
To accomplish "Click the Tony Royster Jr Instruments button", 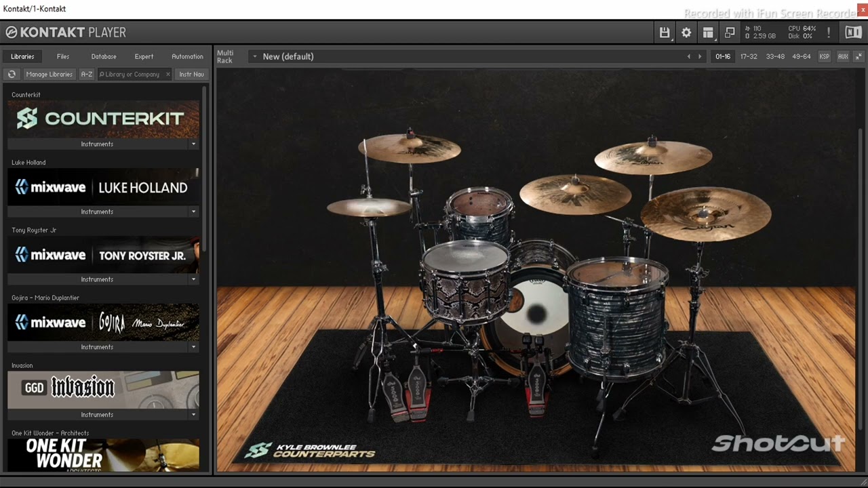I will tap(98, 279).
